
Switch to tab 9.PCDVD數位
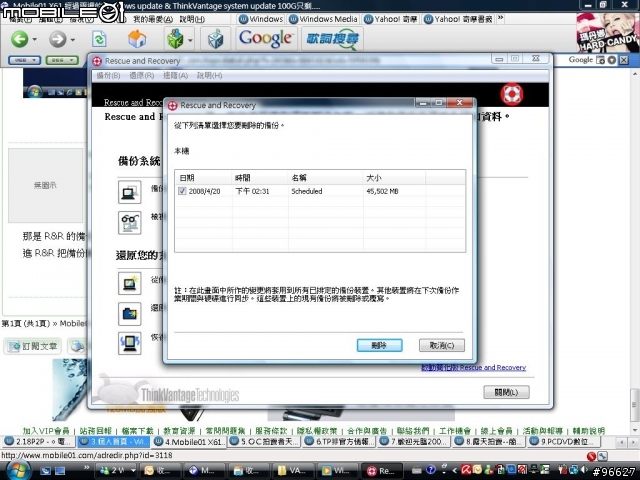coord(565,441)
